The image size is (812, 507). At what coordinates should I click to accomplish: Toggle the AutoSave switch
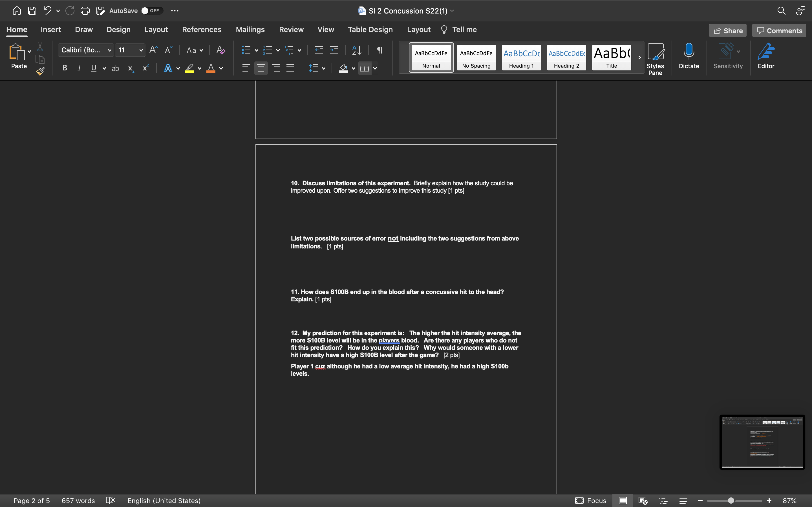pyautogui.click(x=152, y=11)
